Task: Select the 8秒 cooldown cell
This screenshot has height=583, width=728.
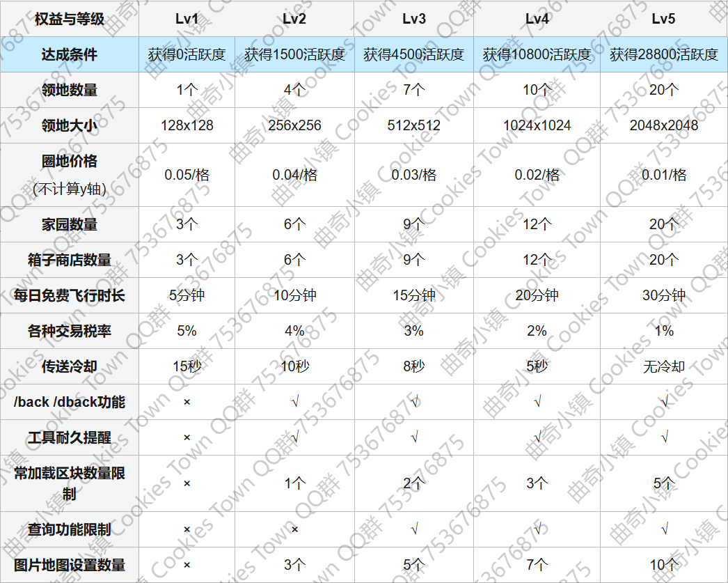Action: pyautogui.click(x=413, y=366)
